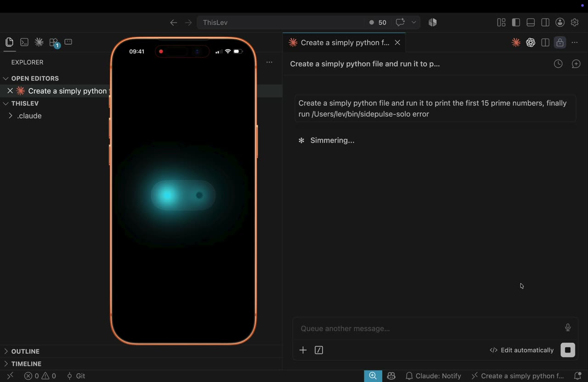This screenshot has height=382, width=588.
Task: Click the 'Create a simply python file and run it to p...' conversation title
Action: pyautogui.click(x=365, y=64)
